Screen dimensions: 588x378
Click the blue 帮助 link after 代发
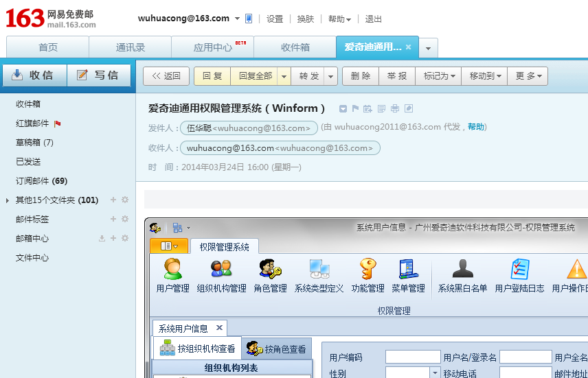[476, 127]
